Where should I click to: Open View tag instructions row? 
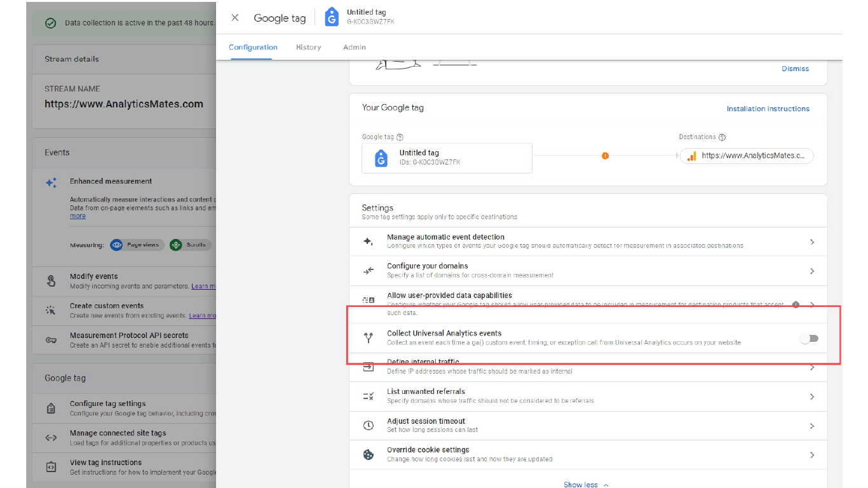[124, 467]
